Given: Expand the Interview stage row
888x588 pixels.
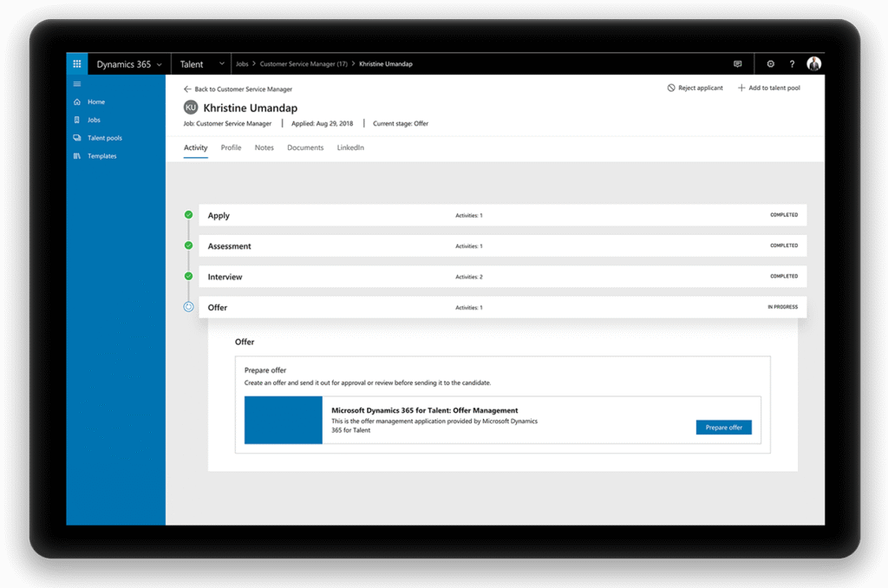Looking at the screenshot, I should pos(502,277).
